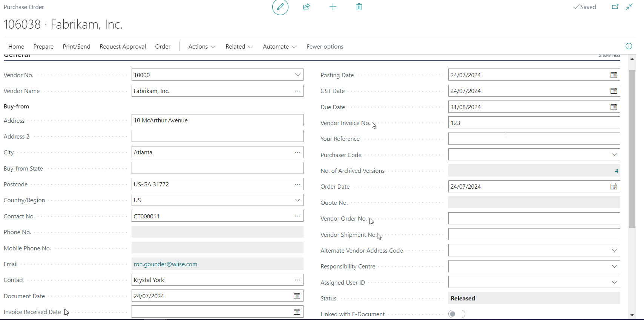Screen dimensions: 644x320
Task: Open Posting Date calendar picker
Action: [x=614, y=75]
